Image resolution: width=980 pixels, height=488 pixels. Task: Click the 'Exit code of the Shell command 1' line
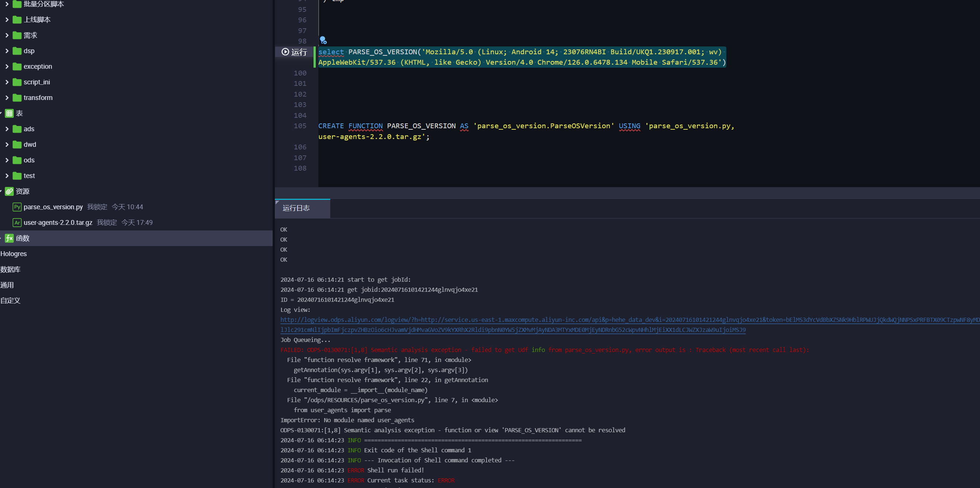point(376,450)
